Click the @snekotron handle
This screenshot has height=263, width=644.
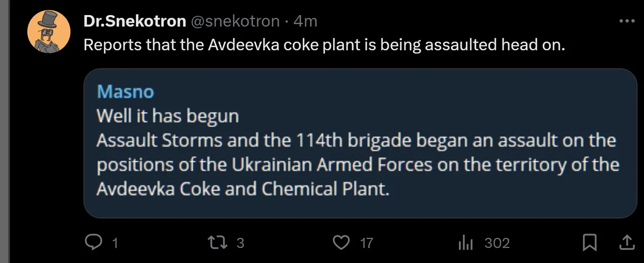pyautogui.click(x=234, y=21)
